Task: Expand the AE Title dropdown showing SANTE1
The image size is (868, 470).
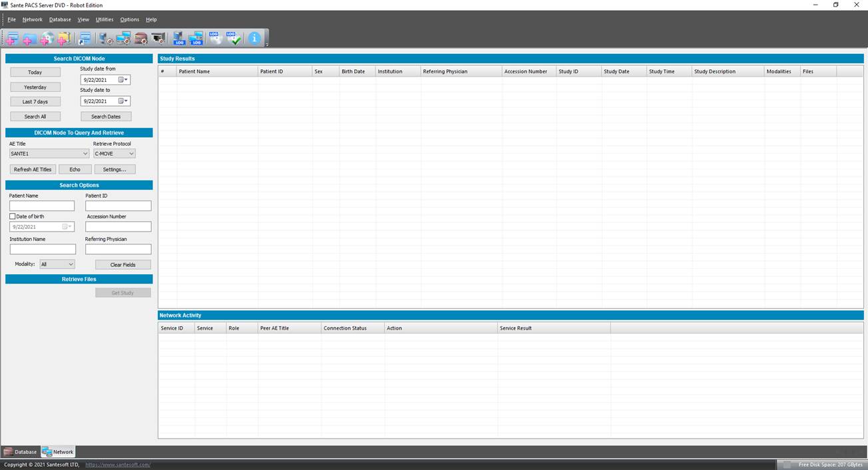Action: tap(49, 153)
